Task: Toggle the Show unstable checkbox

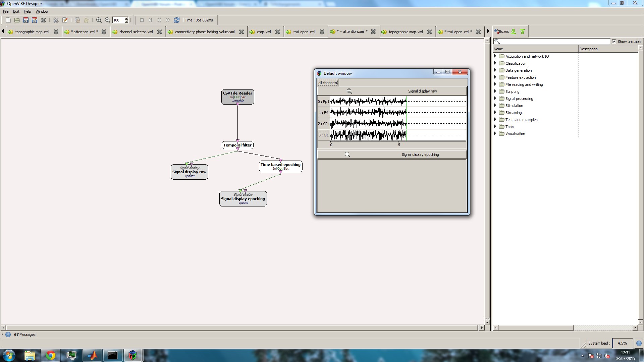Action: 614,42
